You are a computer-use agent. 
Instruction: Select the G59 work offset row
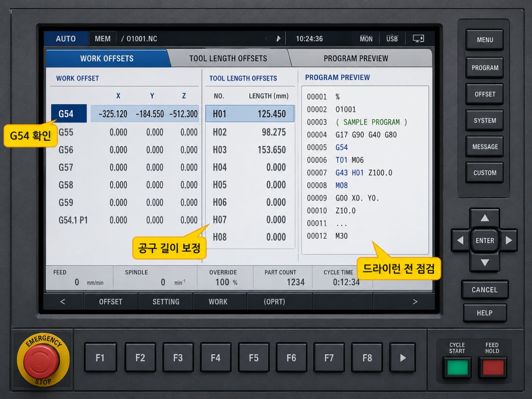125,202
